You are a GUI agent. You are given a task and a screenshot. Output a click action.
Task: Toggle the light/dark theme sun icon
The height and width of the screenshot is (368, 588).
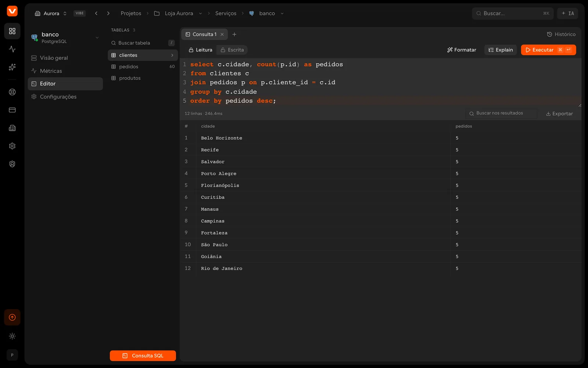pyautogui.click(x=12, y=336)
